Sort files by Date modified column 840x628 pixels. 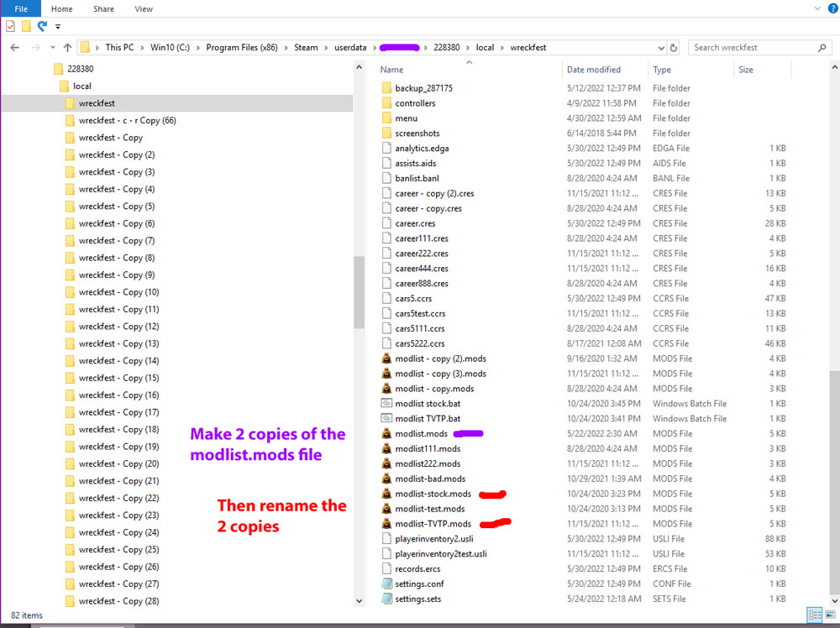(594, 70)
